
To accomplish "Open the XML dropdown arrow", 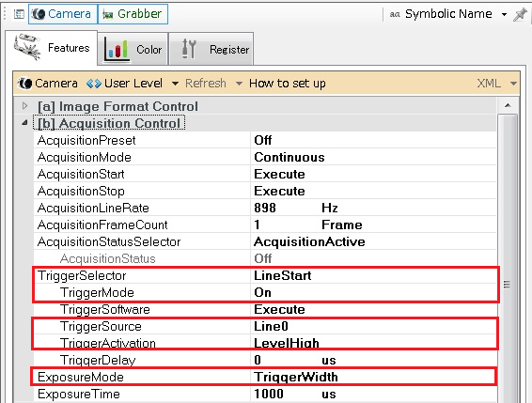I will [513, 84].
